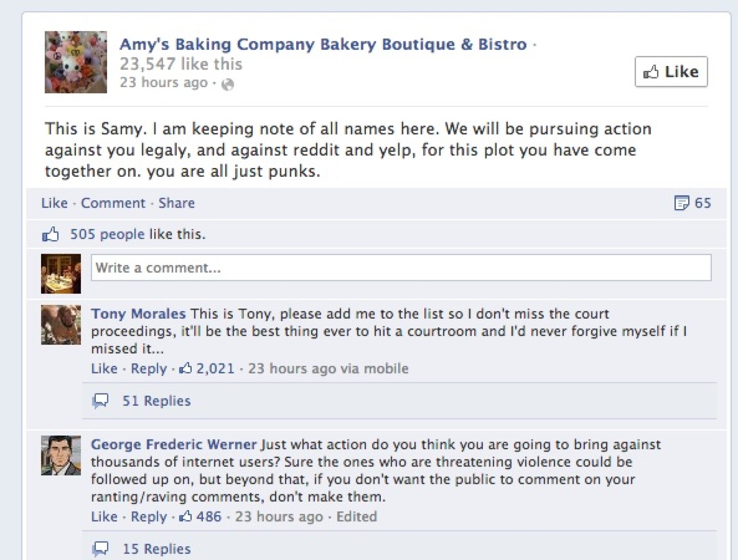Viewport: 738px width, 560px height.
Task: Click the Comment link under the post
Action: coord(113,203)
